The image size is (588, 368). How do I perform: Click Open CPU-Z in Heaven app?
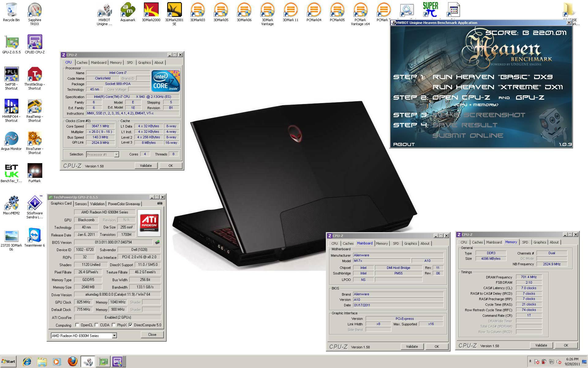461,98
